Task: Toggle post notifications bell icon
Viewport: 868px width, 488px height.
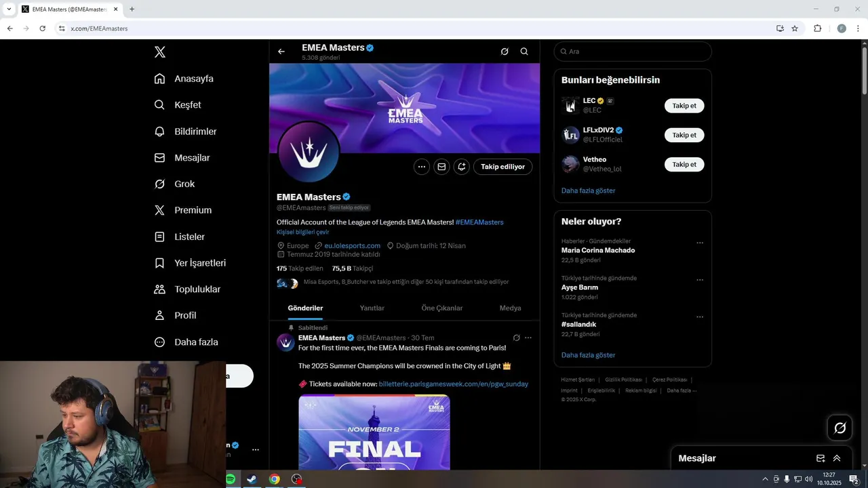Action: pyautogui.click(x=462, y=167)
